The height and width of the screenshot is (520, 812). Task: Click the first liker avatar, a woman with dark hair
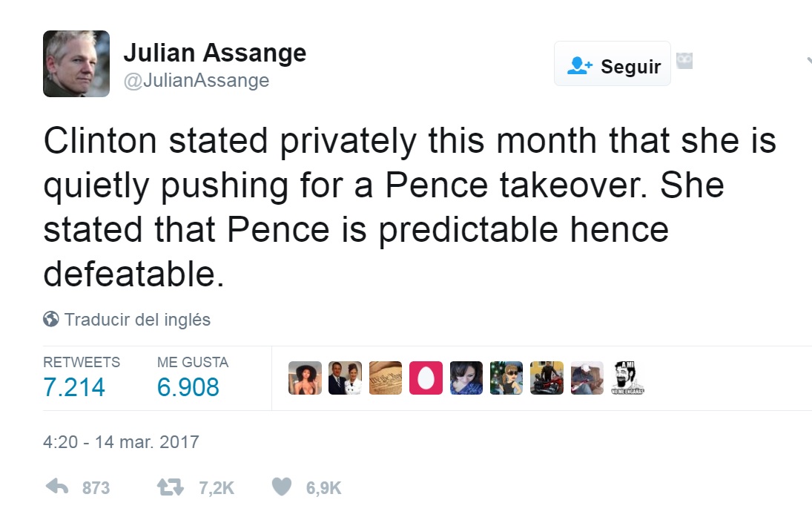pyautogui.click(x=305, y=378)
